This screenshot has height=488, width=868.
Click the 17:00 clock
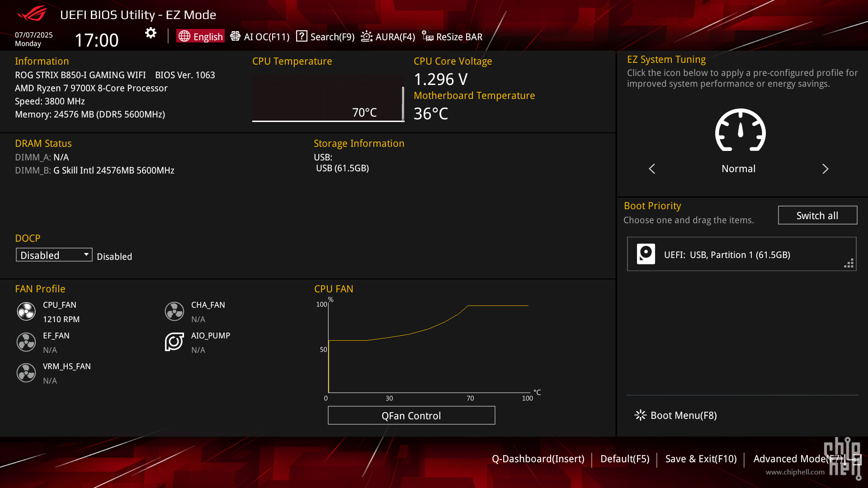click(96, 40)
